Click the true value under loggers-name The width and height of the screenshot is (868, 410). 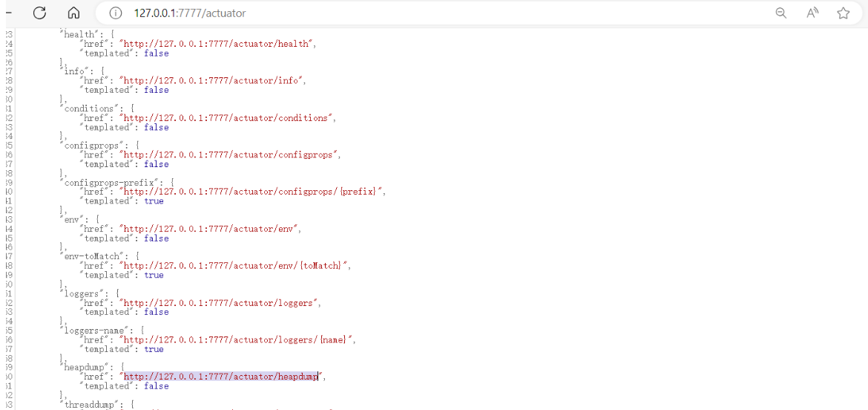pos(154,349)
